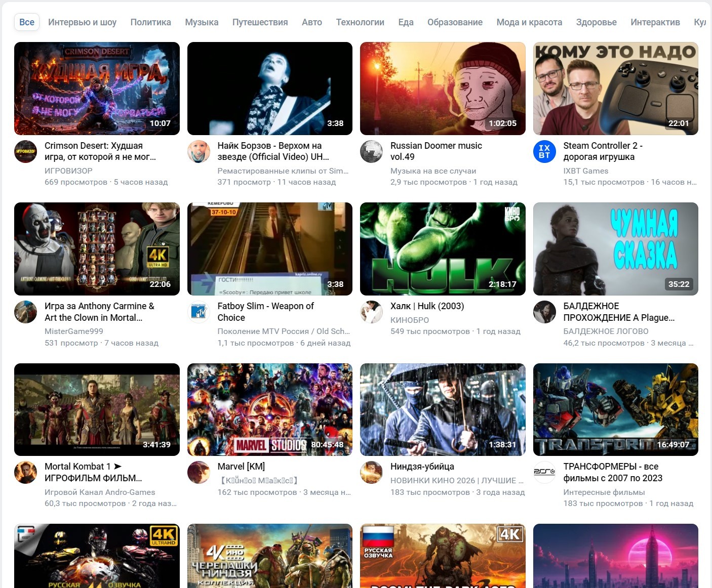Open the КИНОБРО channel avatar
712x588 pixels.
point(371,312)
